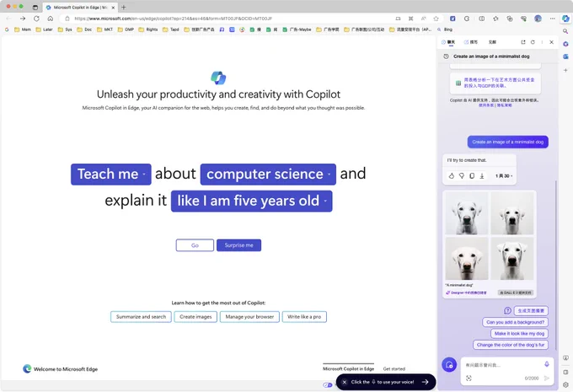Choose suggestion "Change the color of the dog's fur"
This screenshot has width=573, height=392.
(x=511, y=345)
